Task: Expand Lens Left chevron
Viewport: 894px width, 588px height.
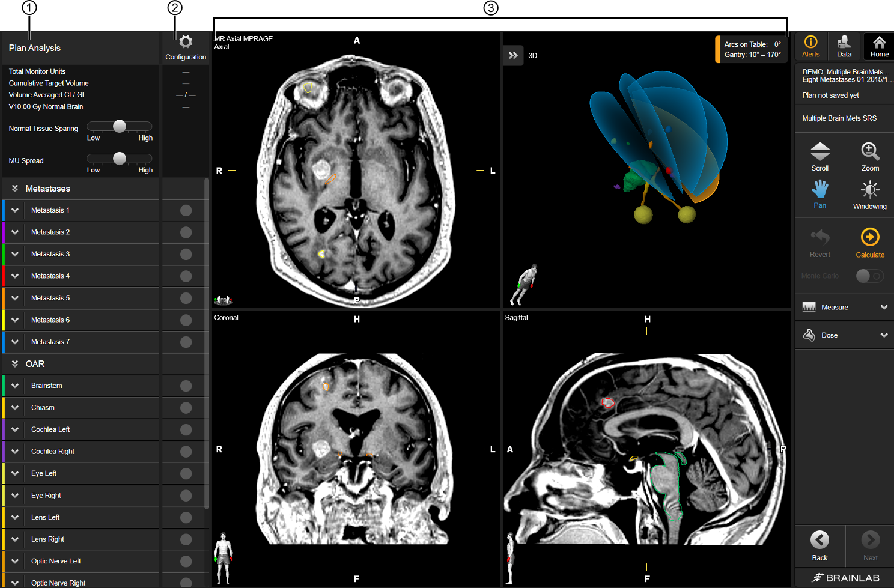Action: [x=15, y=517]
